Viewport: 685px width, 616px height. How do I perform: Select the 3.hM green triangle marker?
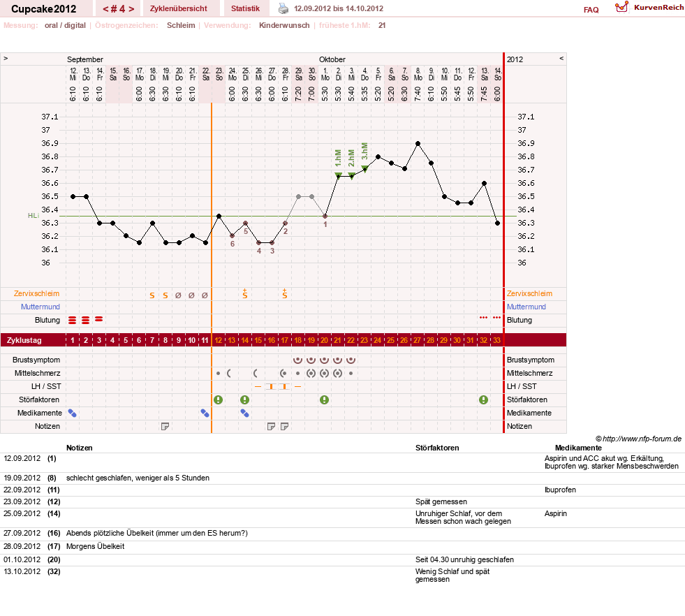[364, 168]
